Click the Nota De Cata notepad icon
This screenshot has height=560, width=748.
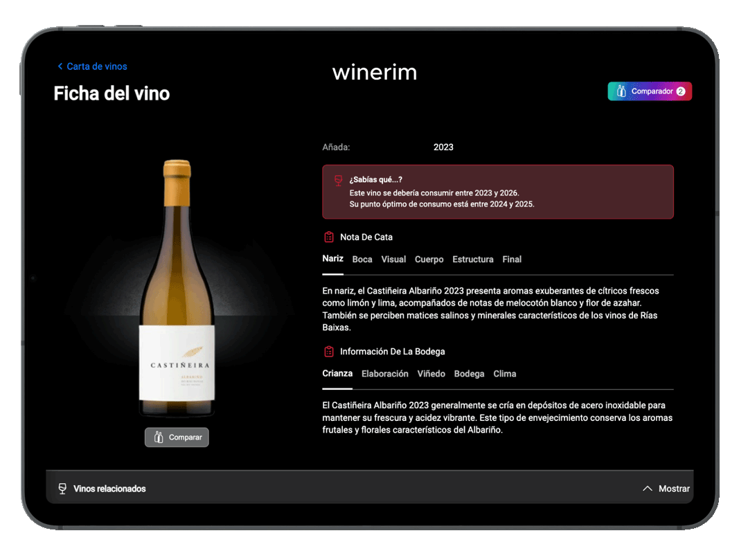pos(328,237)
